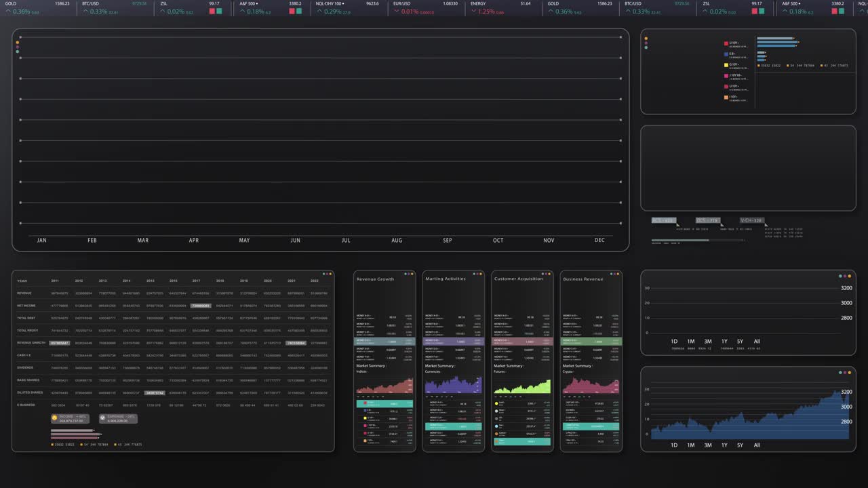Select the OCT month label
The image size is (868, 488).
click(x=498, y=240)
